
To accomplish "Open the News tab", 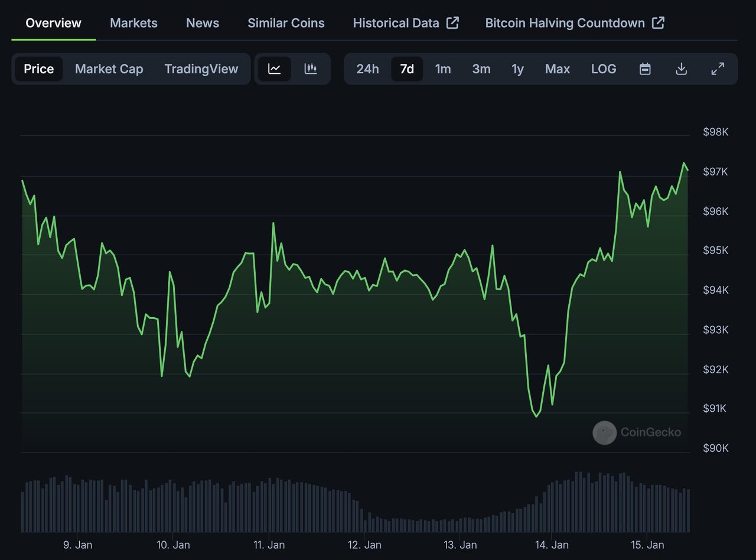I will point(203,23).
